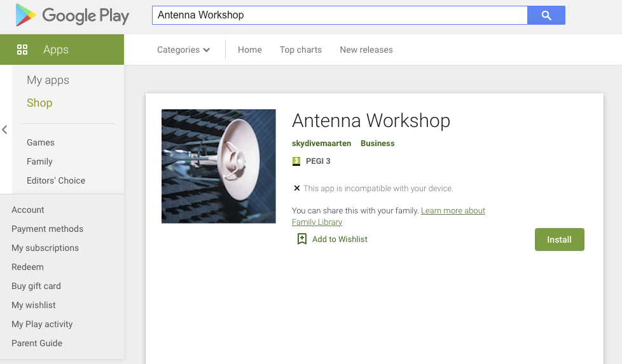Open the Family section
Image resolution: width=622 pixels, height=364 pixels.
click(x=39, y=161)
